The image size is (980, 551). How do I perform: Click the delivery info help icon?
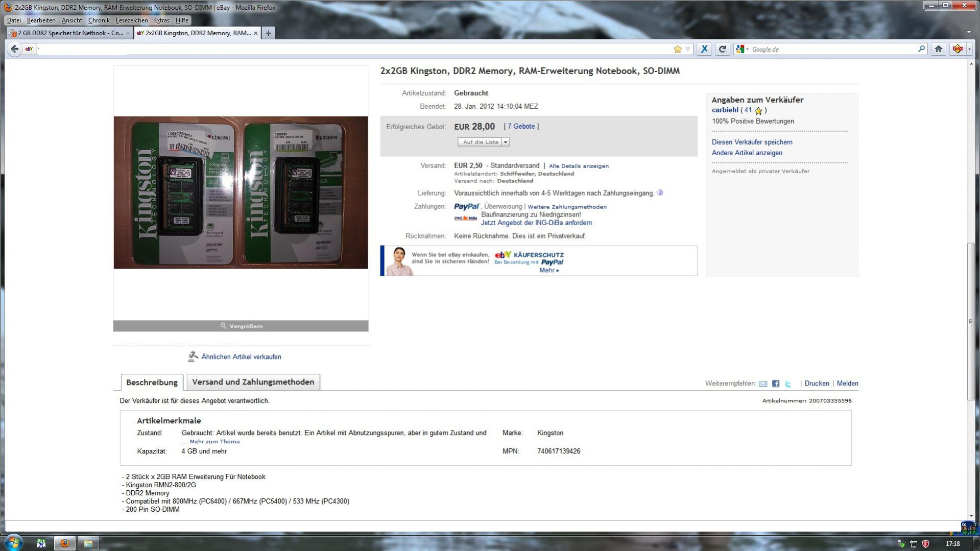pyautogui.click(x=660, y=193)
